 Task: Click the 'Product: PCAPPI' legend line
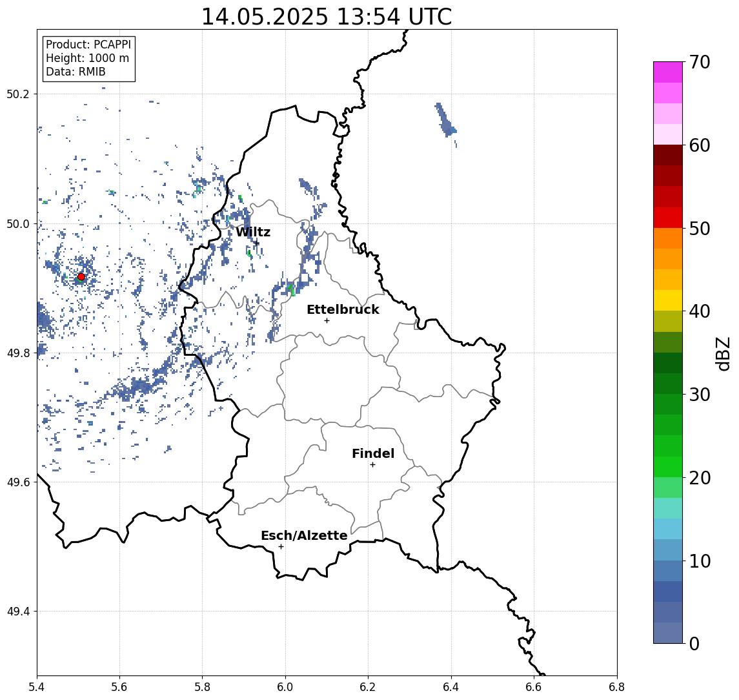point(88,45)
